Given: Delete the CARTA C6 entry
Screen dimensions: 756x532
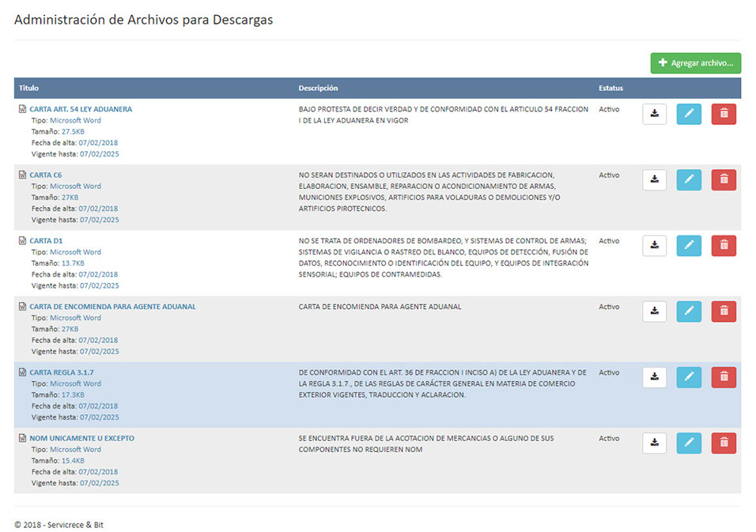Looking at the screenshot, I should pos(724,179).
